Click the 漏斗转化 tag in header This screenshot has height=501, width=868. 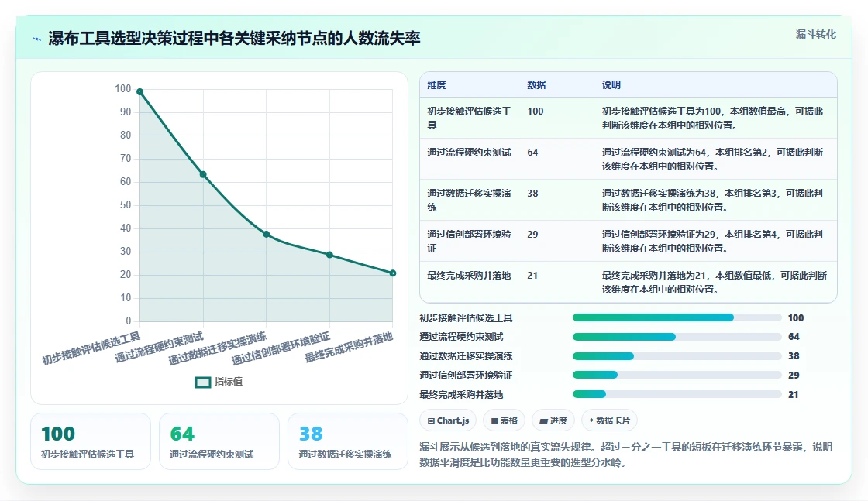click(815, 34)
